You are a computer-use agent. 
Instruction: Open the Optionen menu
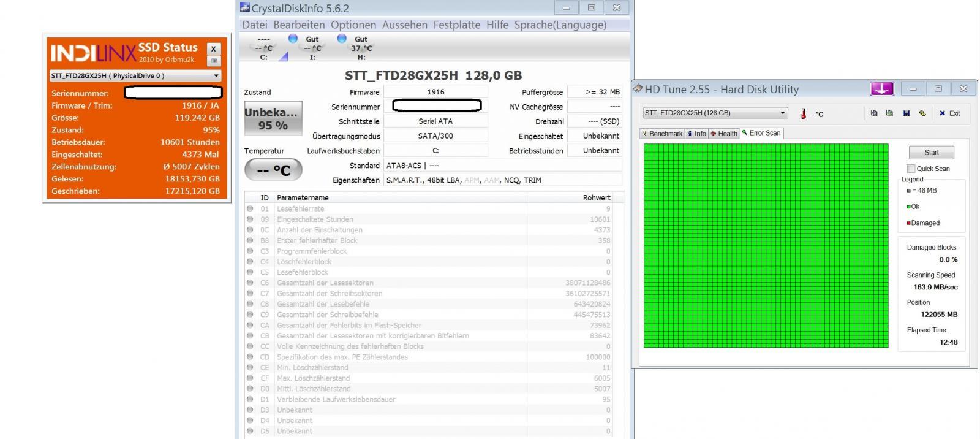click(353, 25)
